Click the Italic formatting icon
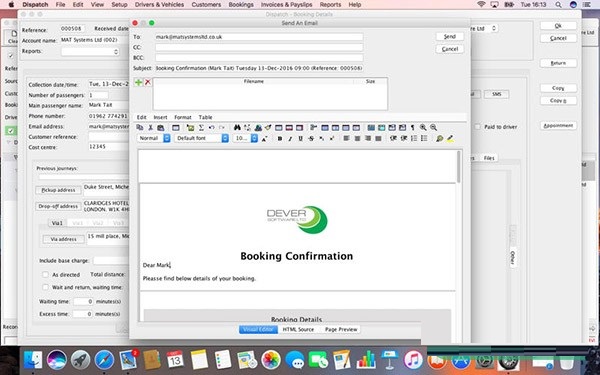 pos(290,139)
